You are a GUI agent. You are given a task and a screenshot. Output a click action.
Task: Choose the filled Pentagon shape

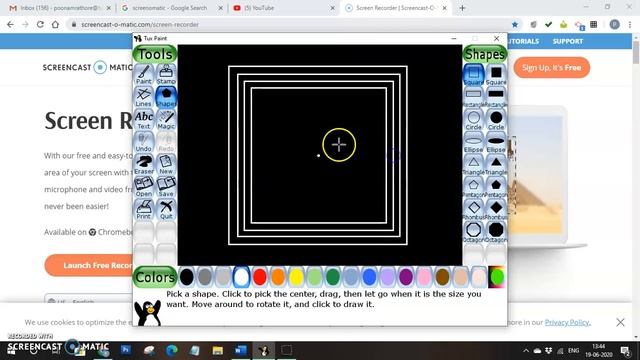point(496,187)
